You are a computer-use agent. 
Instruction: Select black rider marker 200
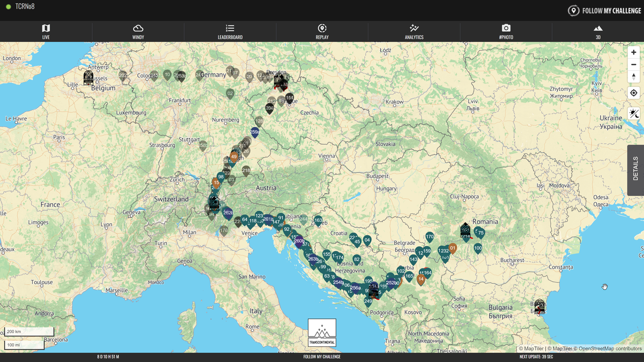point(270,109)
